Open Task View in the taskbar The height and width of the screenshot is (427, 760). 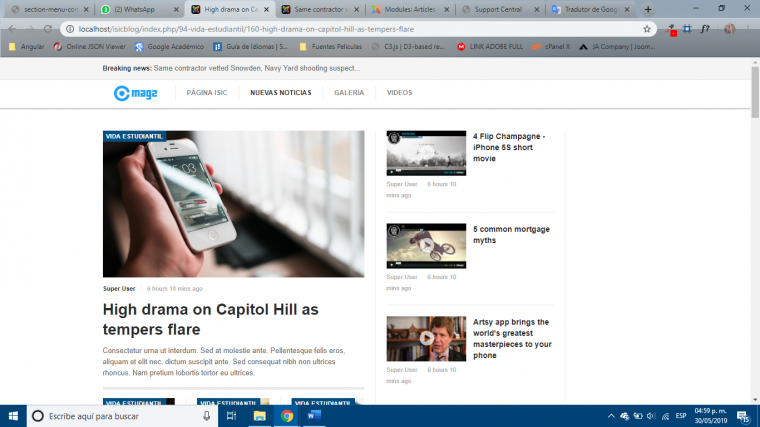click(232, 416)
